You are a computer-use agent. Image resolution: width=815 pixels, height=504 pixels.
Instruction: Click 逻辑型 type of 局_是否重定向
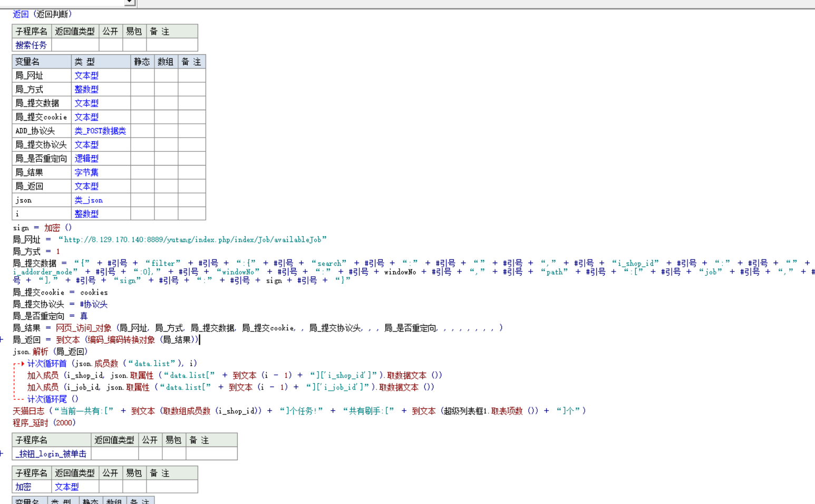(x=86, y=158)
